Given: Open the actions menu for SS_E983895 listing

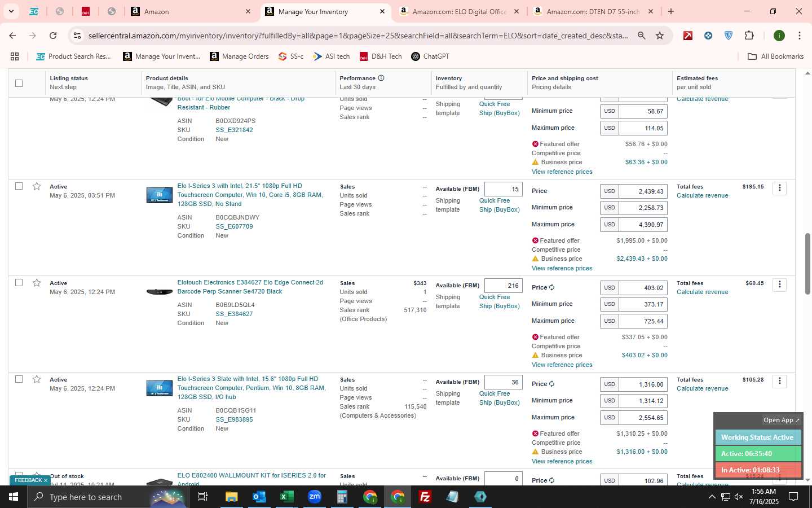Looking at the screenshot, I should (x=779, y=381).
